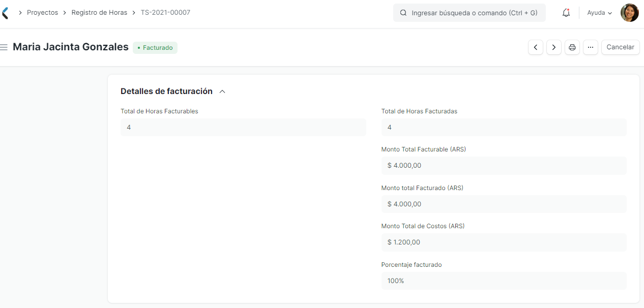Image resolution: width=644 pixels, height=308 pixels.
Task: Go to previous document arrow
Action: point(536,47)
